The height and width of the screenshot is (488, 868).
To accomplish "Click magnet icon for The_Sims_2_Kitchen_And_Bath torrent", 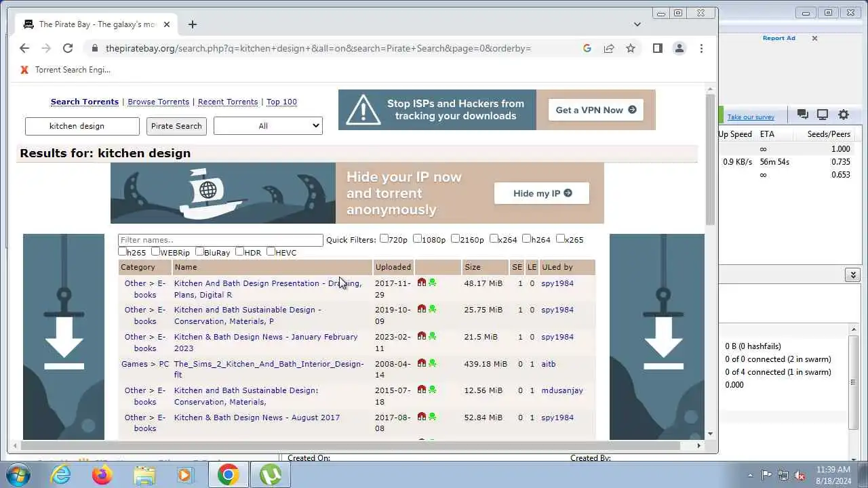I will [x=422, y=363].
